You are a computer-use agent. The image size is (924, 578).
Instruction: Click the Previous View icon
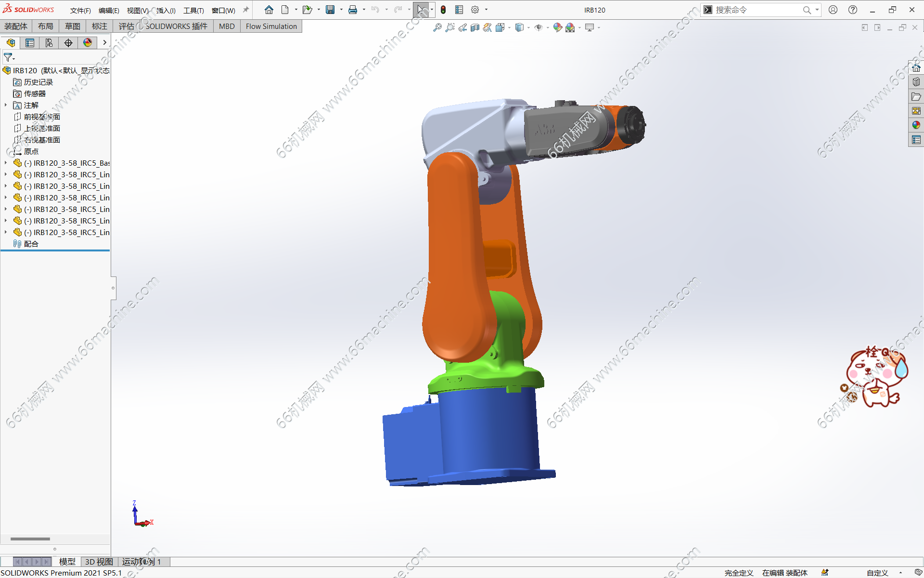(x=462, y=27)
